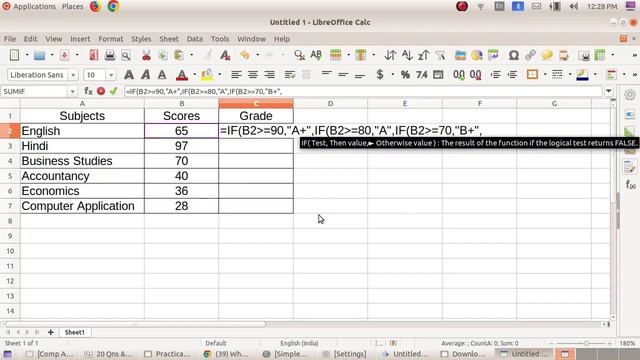Toggle Wrap Text
Viewport: 640px width, 360px height.
tap(290, 75)
